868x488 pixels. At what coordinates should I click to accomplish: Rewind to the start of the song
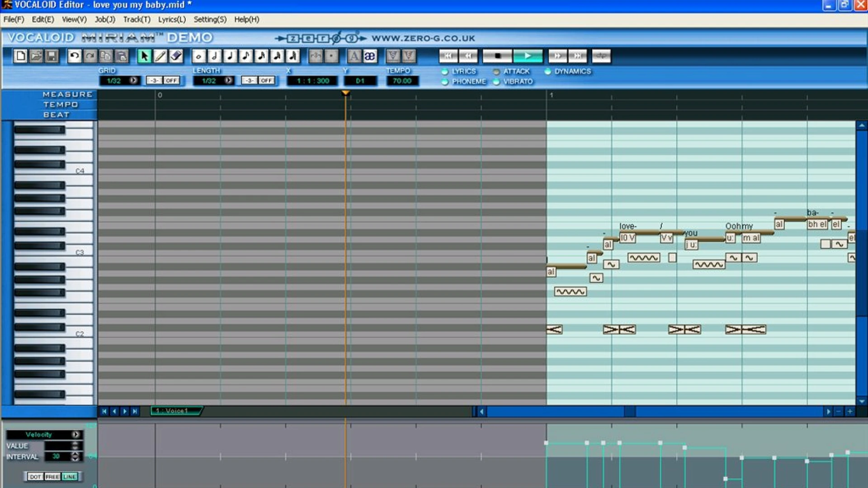pyautogui.click(x=448, y=56)
